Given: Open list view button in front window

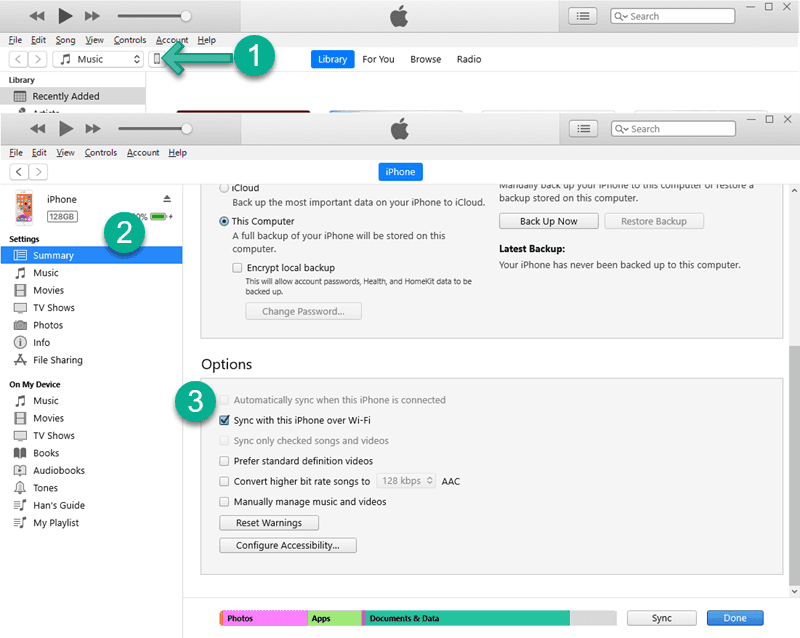Looking at the screenshot, I should point(583,129).
